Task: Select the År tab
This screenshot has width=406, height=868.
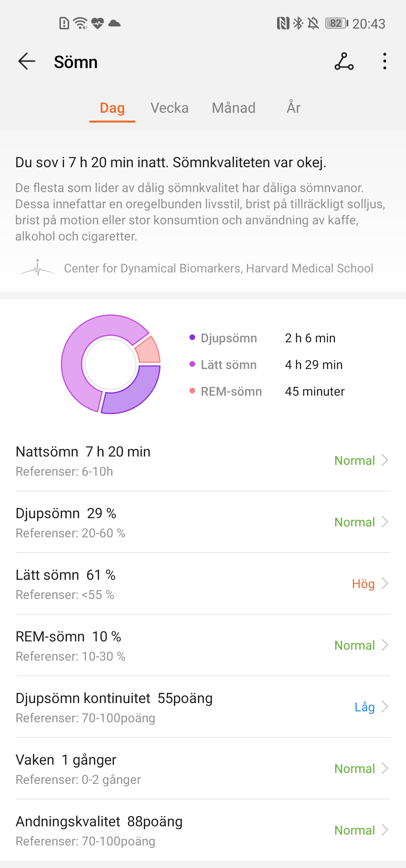Action: (x=294, y=108)
